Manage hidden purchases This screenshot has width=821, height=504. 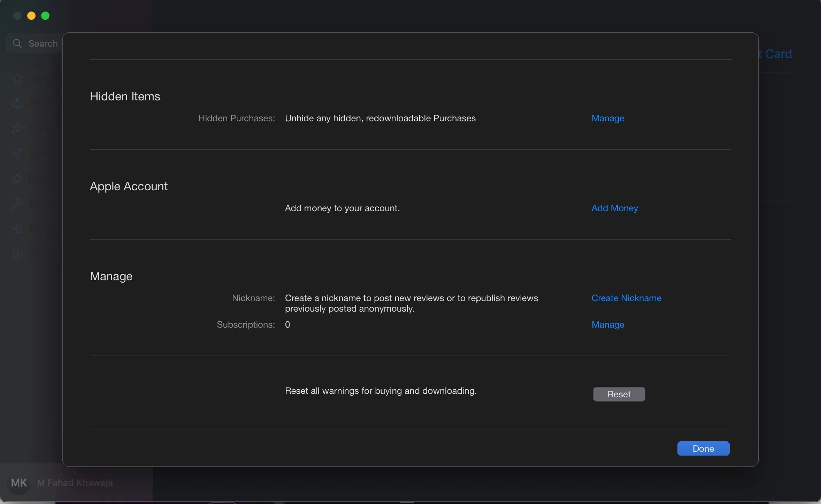tap(608, 118)
